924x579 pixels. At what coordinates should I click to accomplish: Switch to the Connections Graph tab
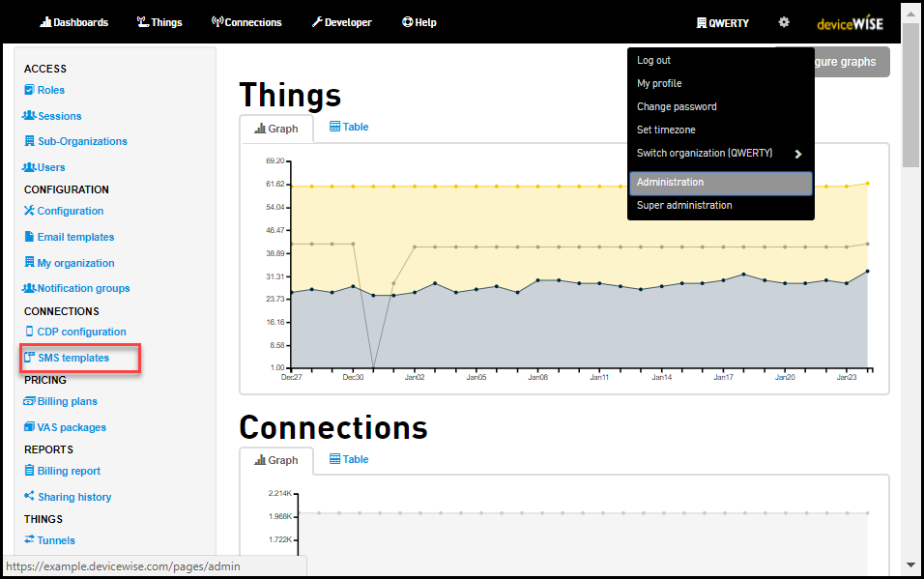coord(276,460)
